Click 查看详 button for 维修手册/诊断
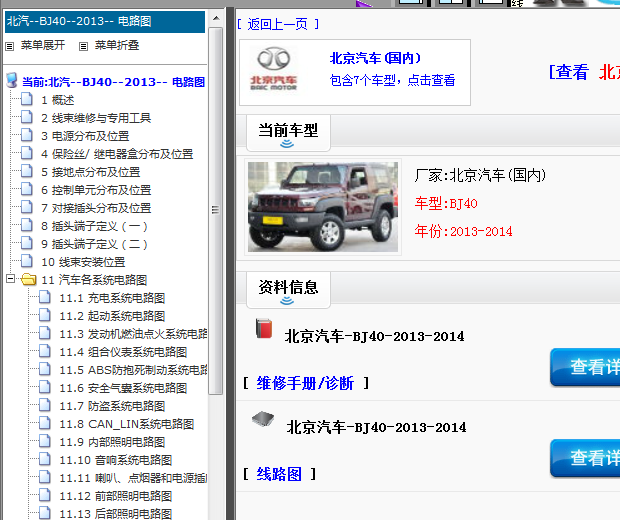This screenshot has width=620, height=520. [585, 367]
